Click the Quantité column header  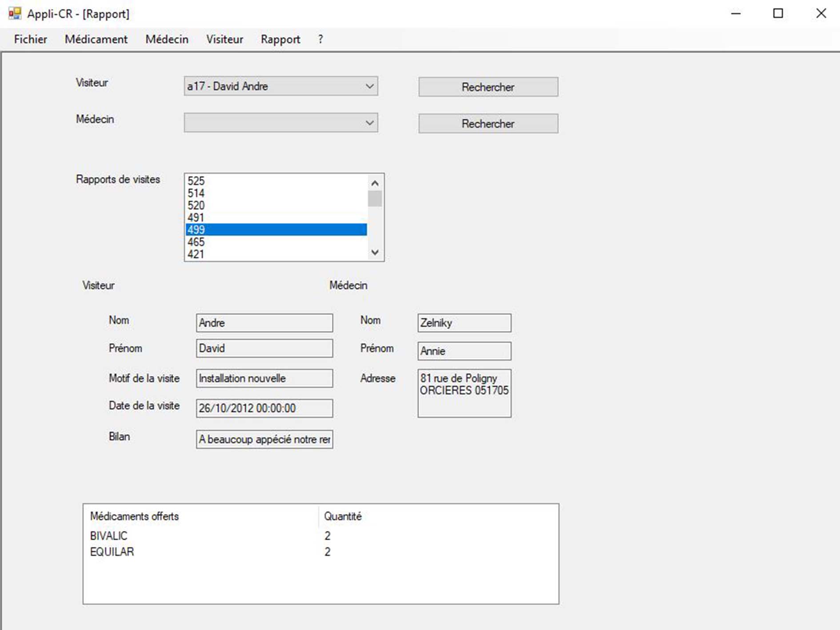343,516
